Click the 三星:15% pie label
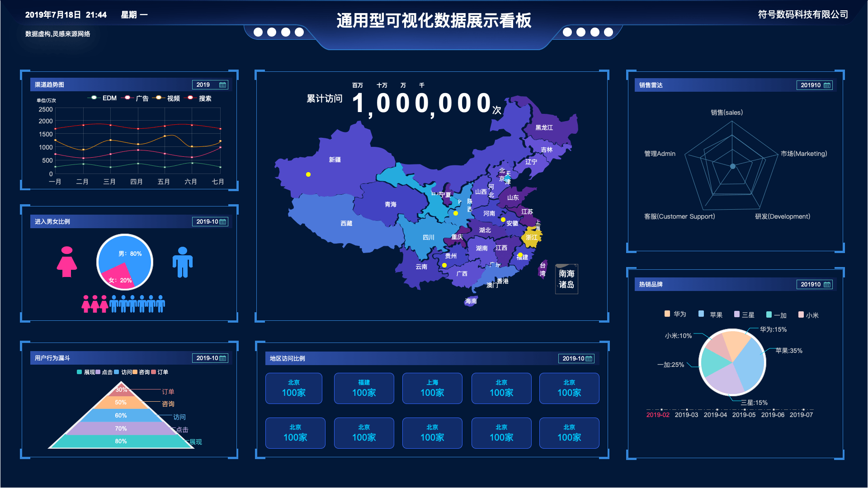The height and width of the screenshot is (488, 868). click(x=754, y=403)
